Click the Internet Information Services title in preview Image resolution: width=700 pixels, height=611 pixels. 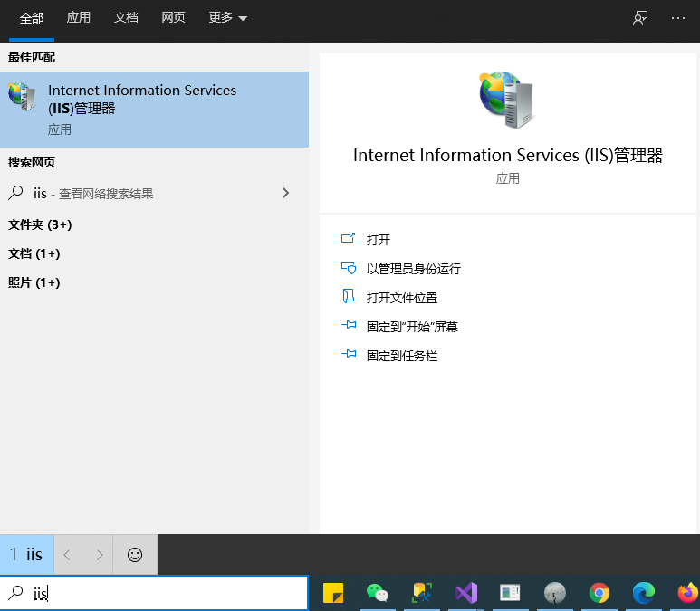[508, 156]
